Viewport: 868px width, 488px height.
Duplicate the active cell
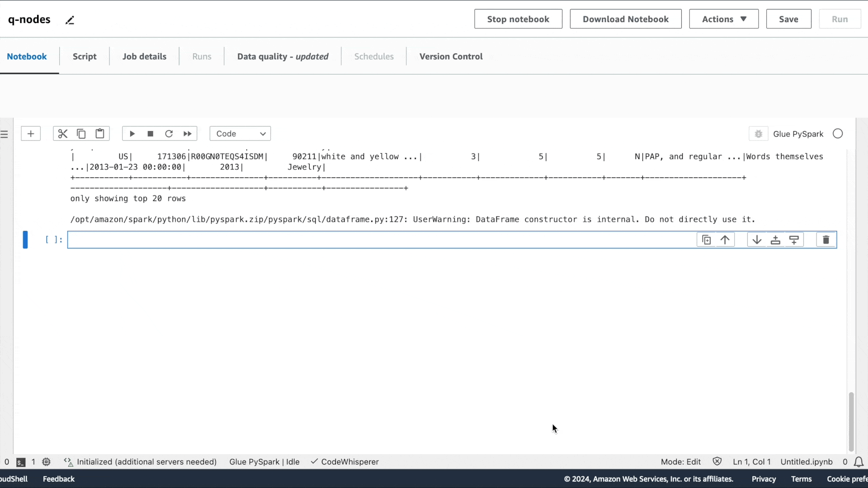(x=707, y=240)
